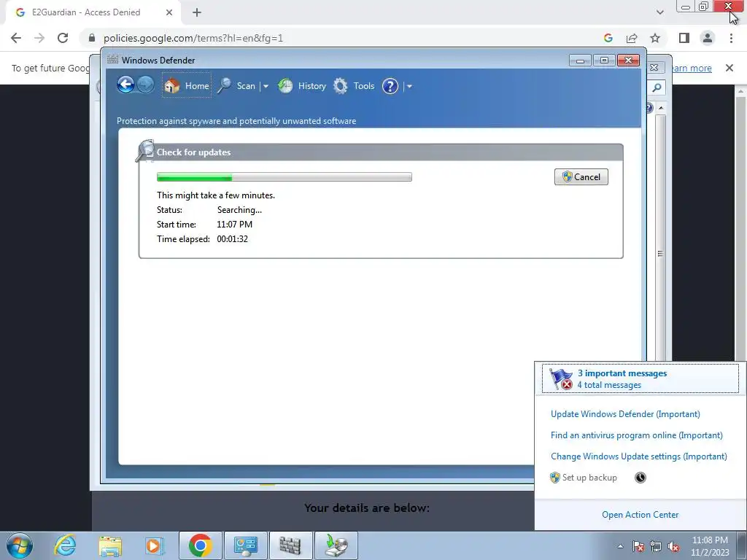Click Action Center flag in system tray
Viewport: 747px width, 560px height.
638,546
